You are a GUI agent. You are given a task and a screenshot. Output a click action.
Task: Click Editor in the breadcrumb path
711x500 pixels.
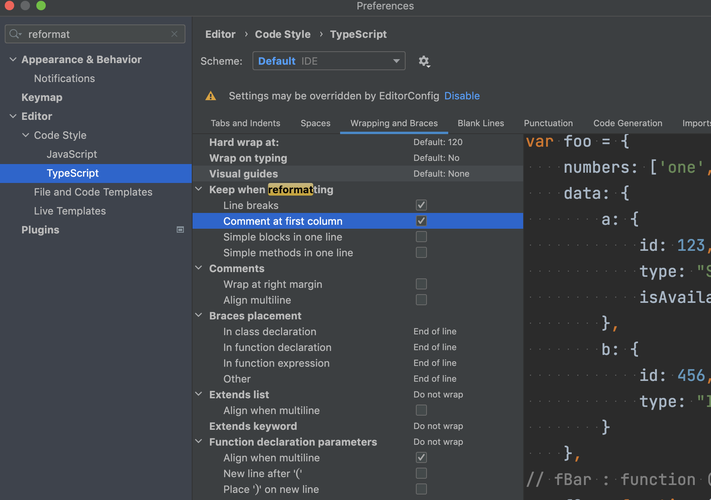click(x=220, y=34)
